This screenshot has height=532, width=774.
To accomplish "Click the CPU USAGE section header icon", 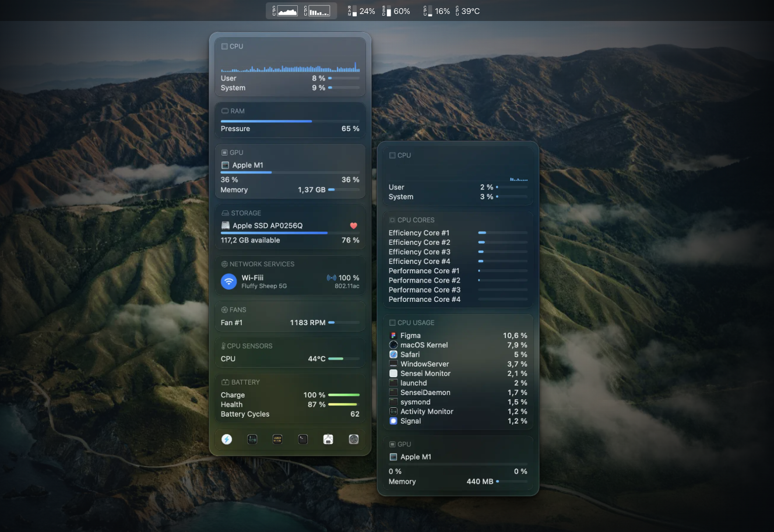I will click(392, 323).
